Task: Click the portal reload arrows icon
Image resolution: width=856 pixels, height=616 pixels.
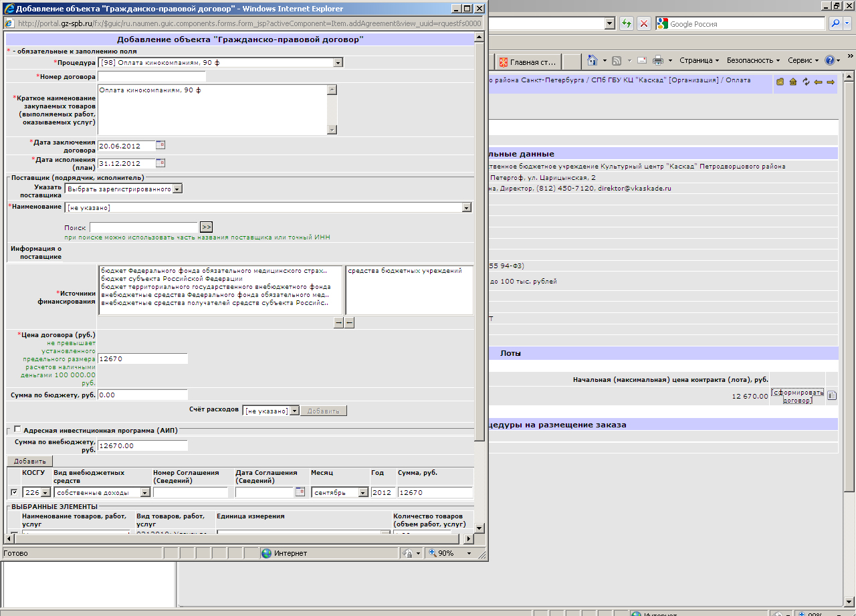Action: click(x=806, y=82)
